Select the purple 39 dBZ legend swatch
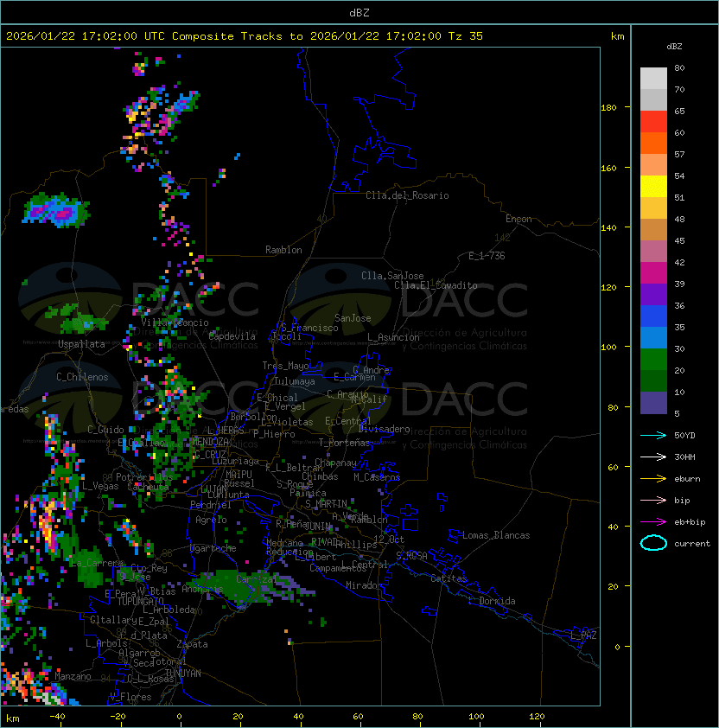 [653, 294]
